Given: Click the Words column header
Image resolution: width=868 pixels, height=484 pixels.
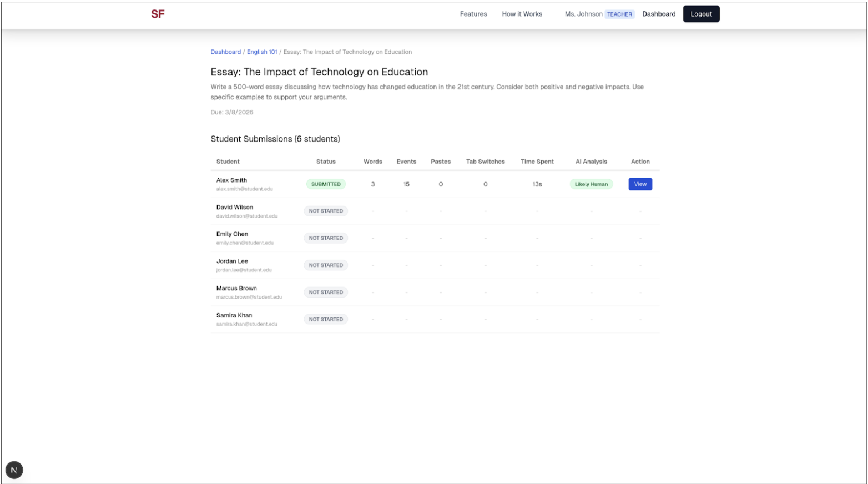Looking at the screenshot, I should point(373,162).
